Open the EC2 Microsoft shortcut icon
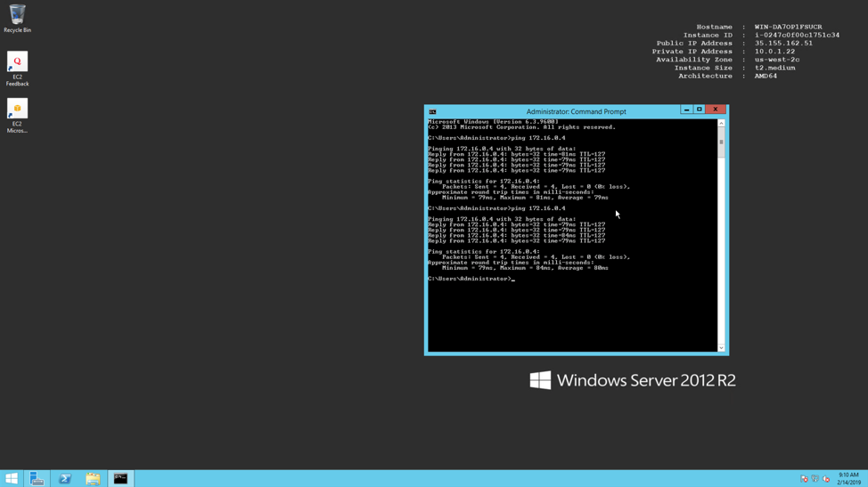The image size is (868, 487). pos(17,116)
